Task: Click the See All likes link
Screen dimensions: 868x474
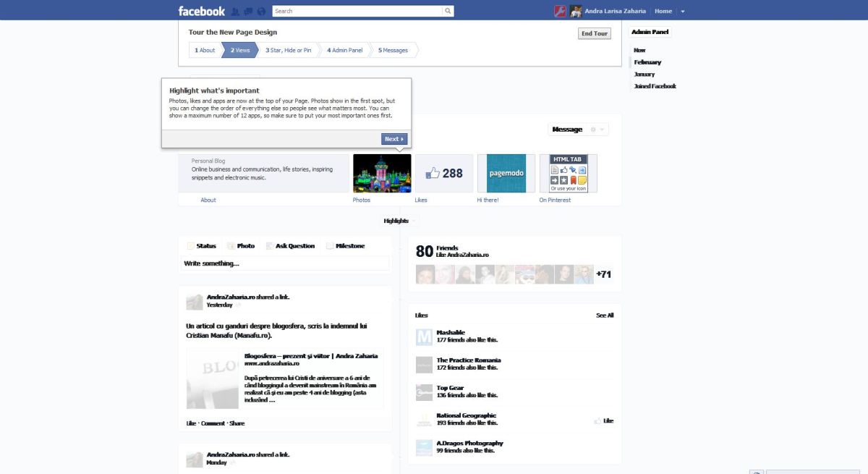Action: [x=605, y=316]
